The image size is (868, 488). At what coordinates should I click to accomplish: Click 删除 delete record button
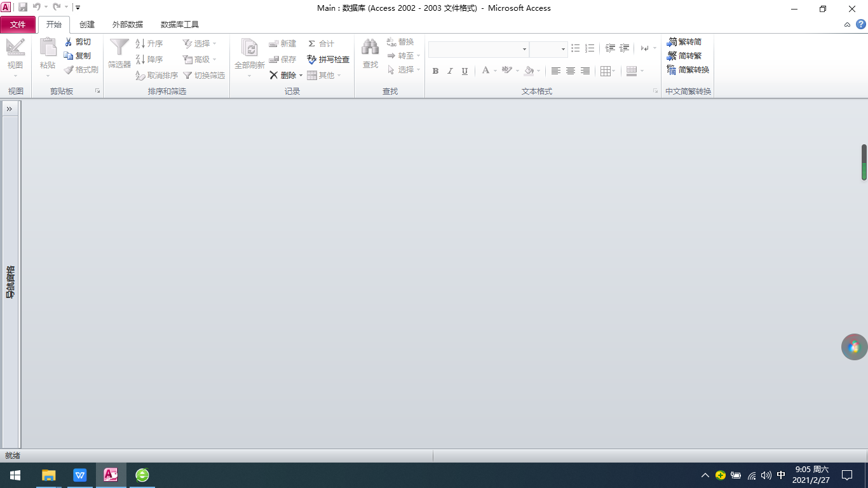pos(283,76)
